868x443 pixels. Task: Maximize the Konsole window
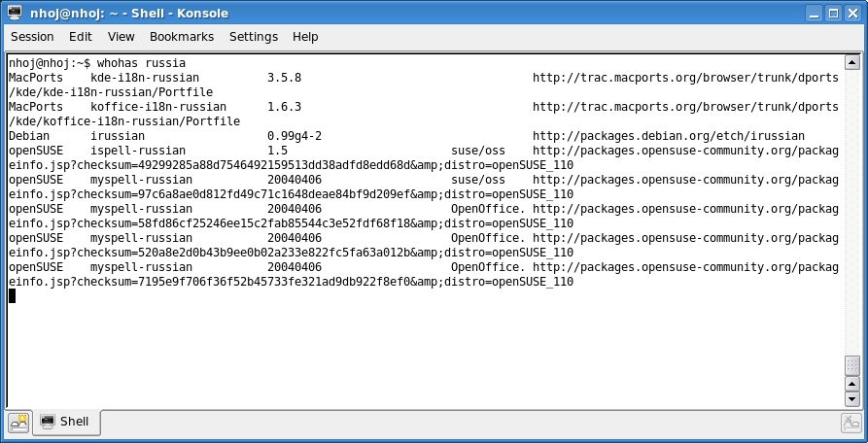click(834, 14)
